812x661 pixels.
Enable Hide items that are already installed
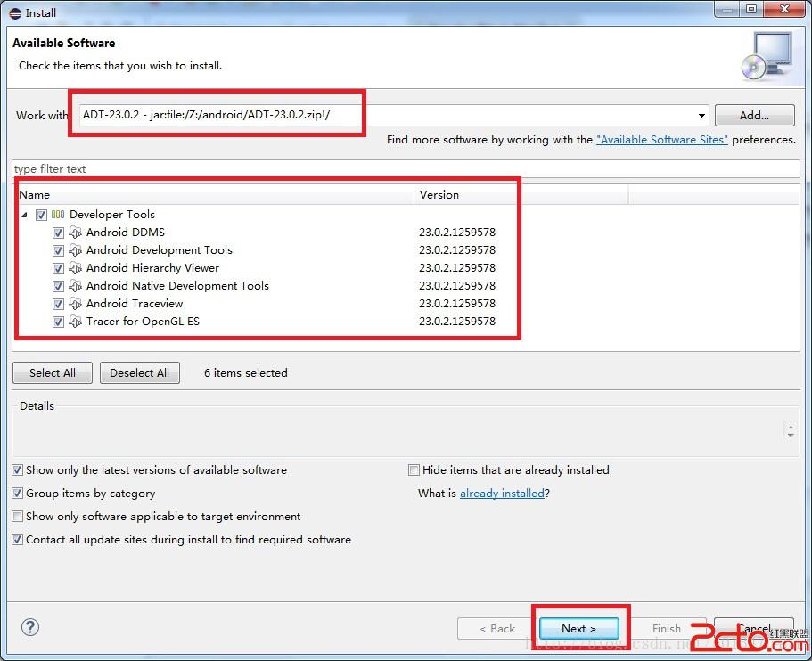tap(414, 470)
